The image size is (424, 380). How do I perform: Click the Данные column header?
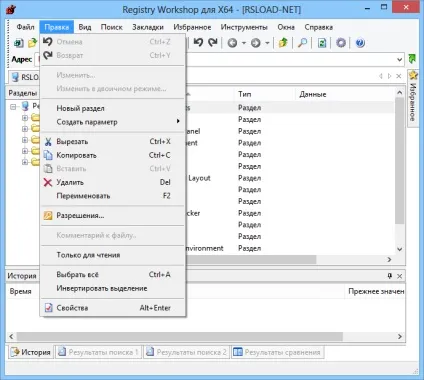coord(345,94)
